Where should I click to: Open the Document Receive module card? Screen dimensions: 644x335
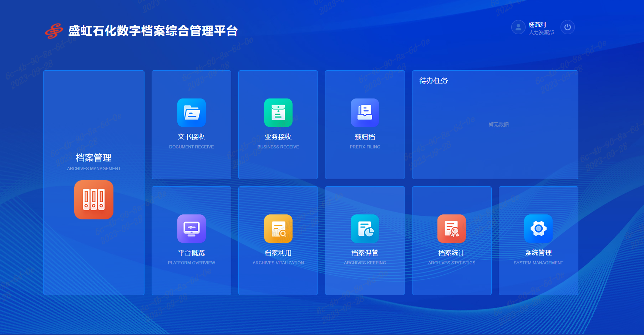click(191, 125)
